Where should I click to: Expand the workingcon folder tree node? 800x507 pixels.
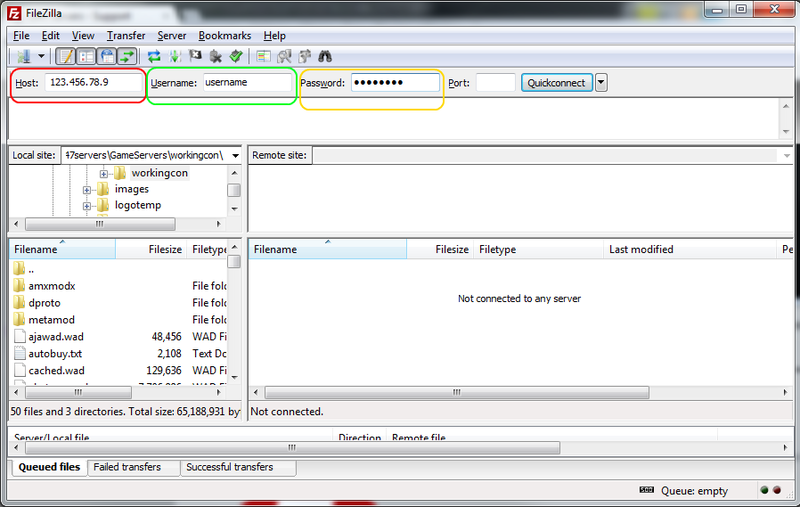[x=104, y=174]
